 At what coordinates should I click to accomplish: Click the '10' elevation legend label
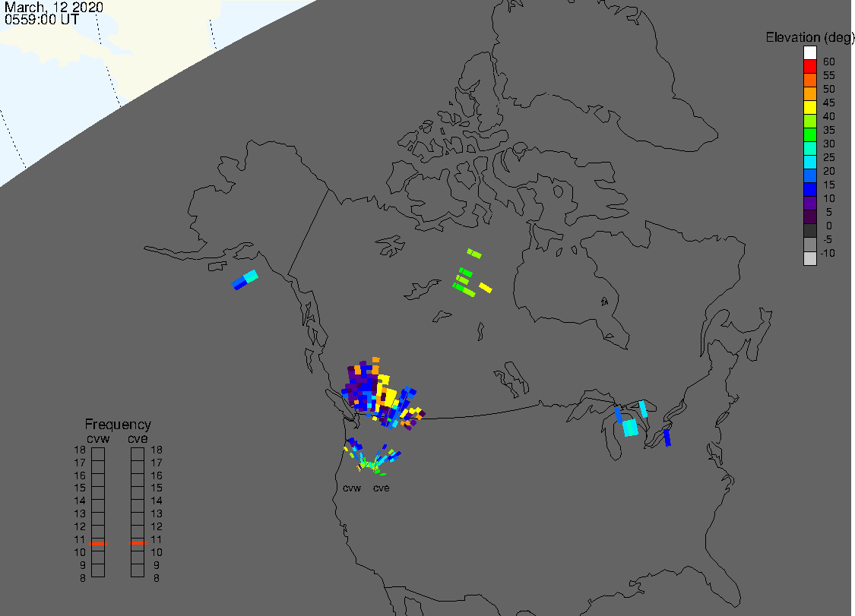[x=829, y=198]
